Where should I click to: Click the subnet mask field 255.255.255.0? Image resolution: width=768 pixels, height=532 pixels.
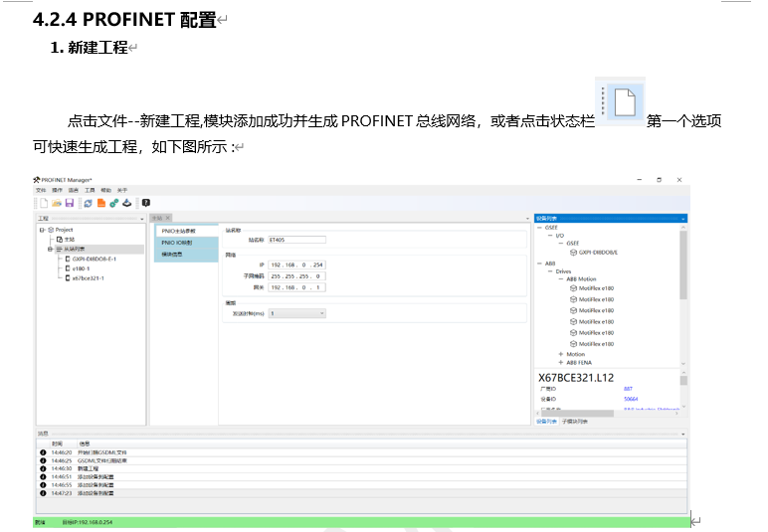tap(296, 276)
